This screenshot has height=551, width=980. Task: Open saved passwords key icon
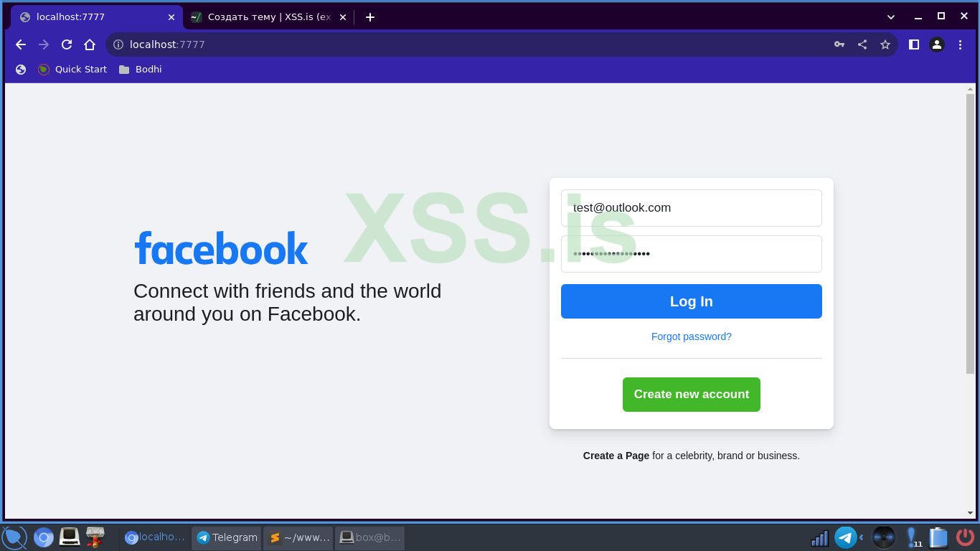point(839,44)
